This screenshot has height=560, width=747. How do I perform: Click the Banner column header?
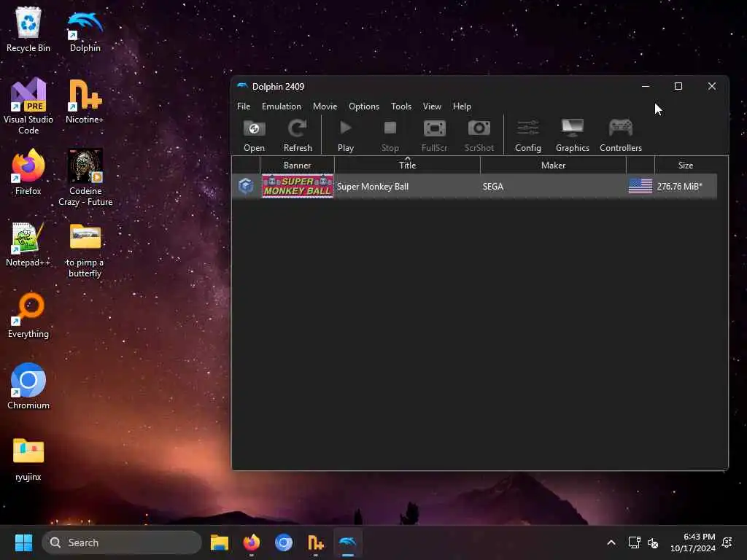click(298, 166)
